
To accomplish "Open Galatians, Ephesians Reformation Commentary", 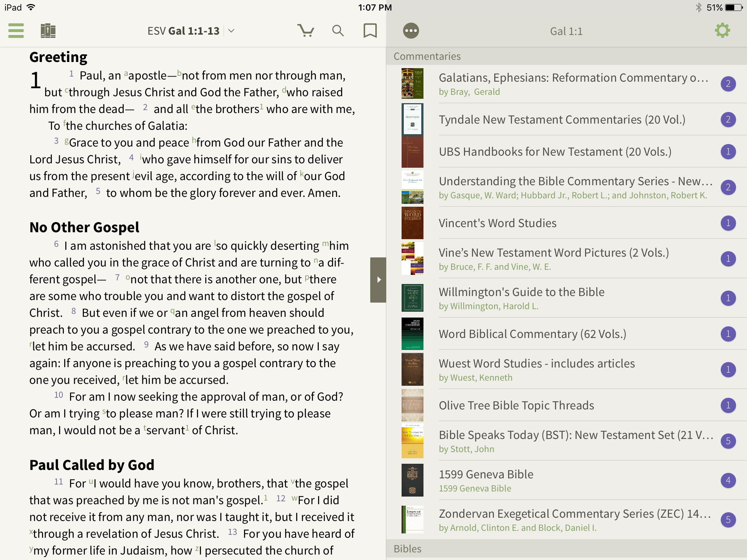I will click(x=566, y=84).
